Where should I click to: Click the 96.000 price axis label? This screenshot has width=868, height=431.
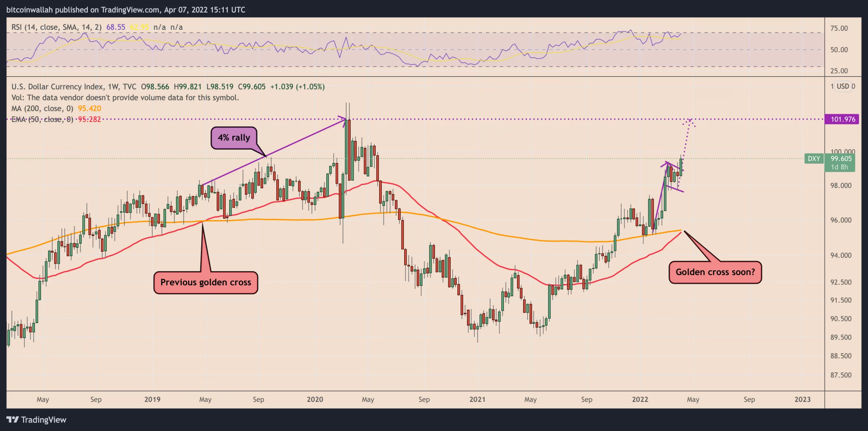(x=841, y=220)
